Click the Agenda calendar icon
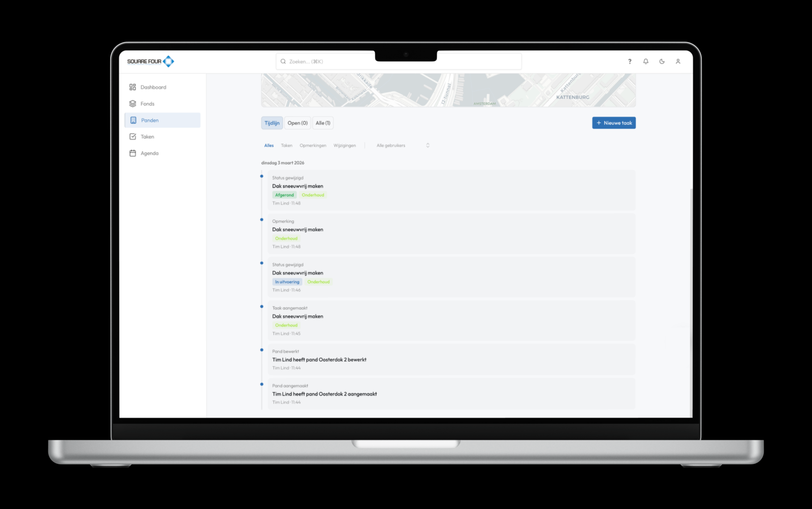The image size is (812, 509). [133, 153]
